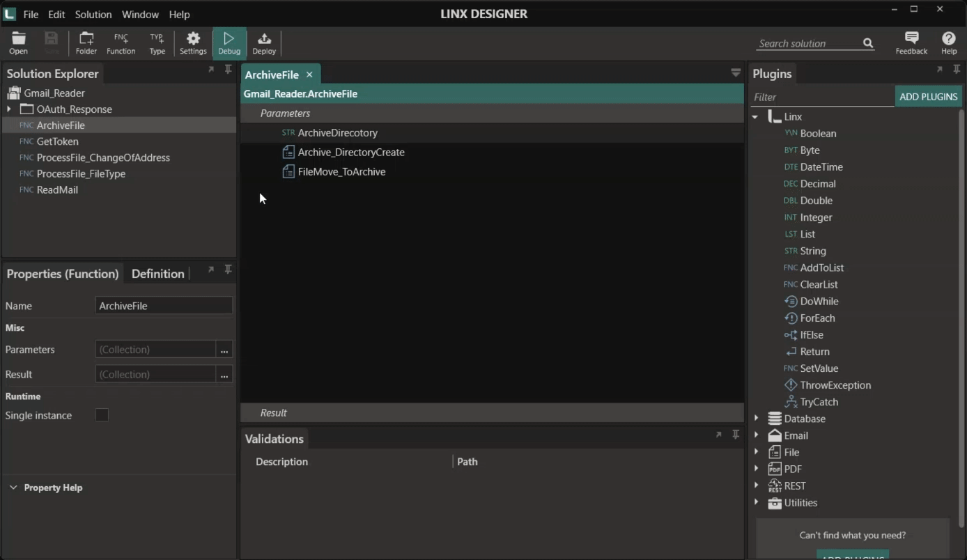This screenshot has width=967, height=560.
Task: Select ProcessFile_FileType function
Action: (x=81, y=173)
